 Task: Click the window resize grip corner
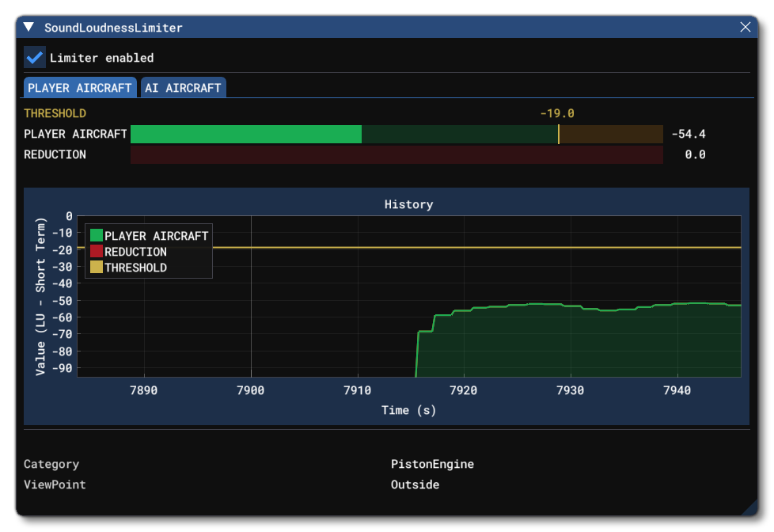749,508
